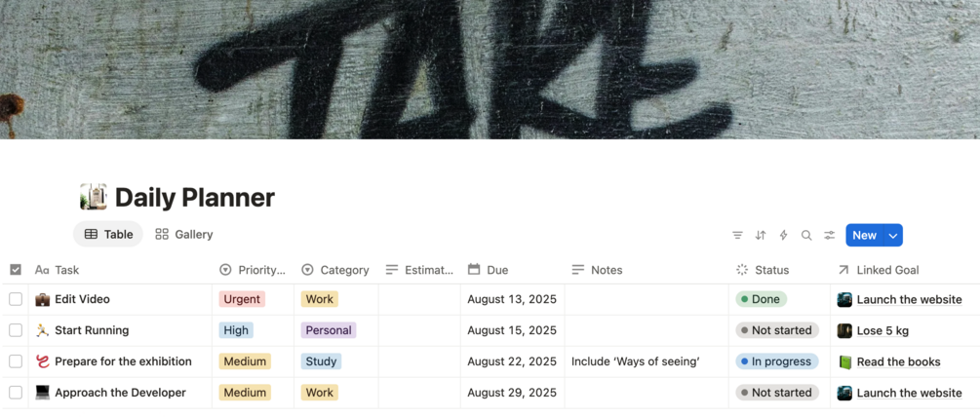This screenshot has width=980, height=417.
Task: Open automations lightning bolt icon
Action: pyautogui.click(x=783, y=236)
